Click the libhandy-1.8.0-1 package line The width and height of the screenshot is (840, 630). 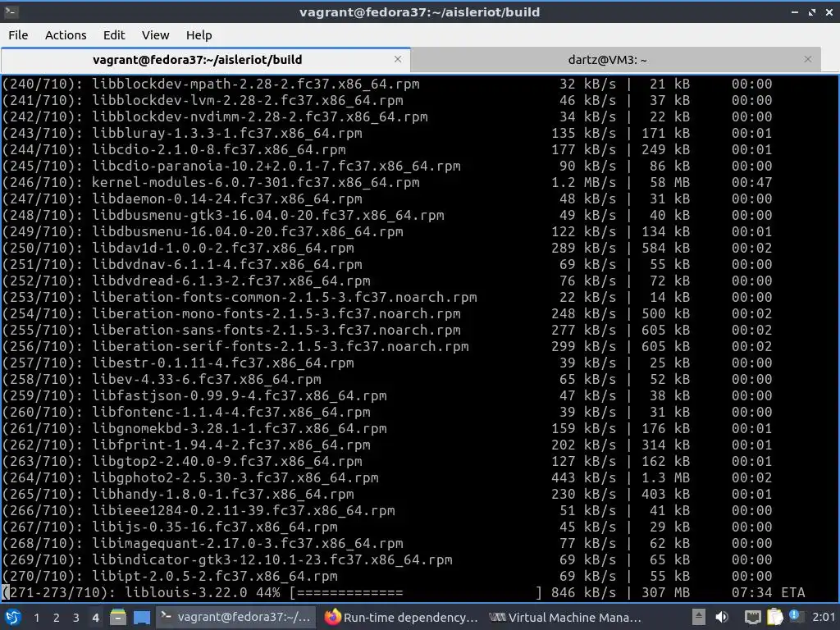tap(387, 494)
